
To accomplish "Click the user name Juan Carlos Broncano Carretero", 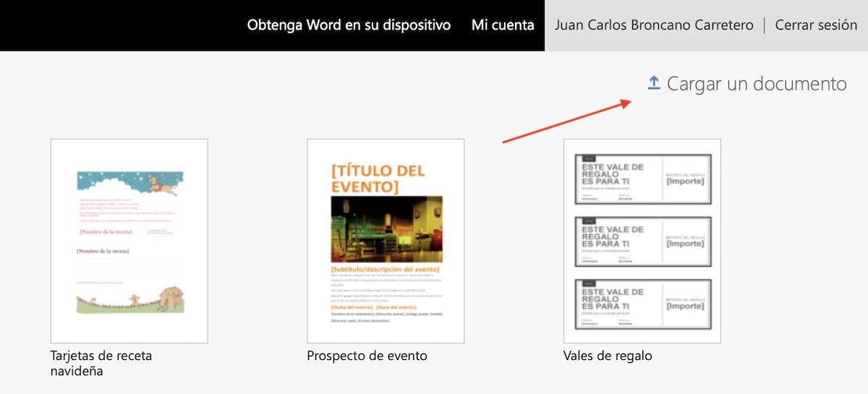I will pyautogui.click(x=654, y=25).
